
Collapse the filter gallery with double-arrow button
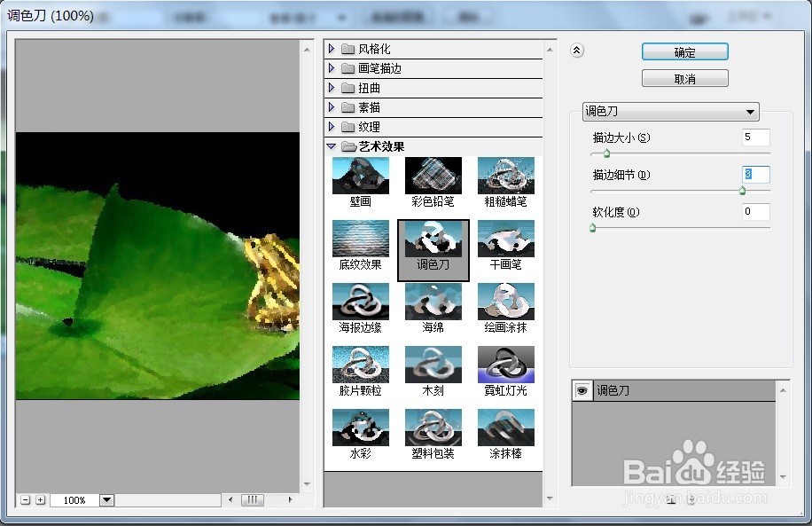click(x=577, y=51)
